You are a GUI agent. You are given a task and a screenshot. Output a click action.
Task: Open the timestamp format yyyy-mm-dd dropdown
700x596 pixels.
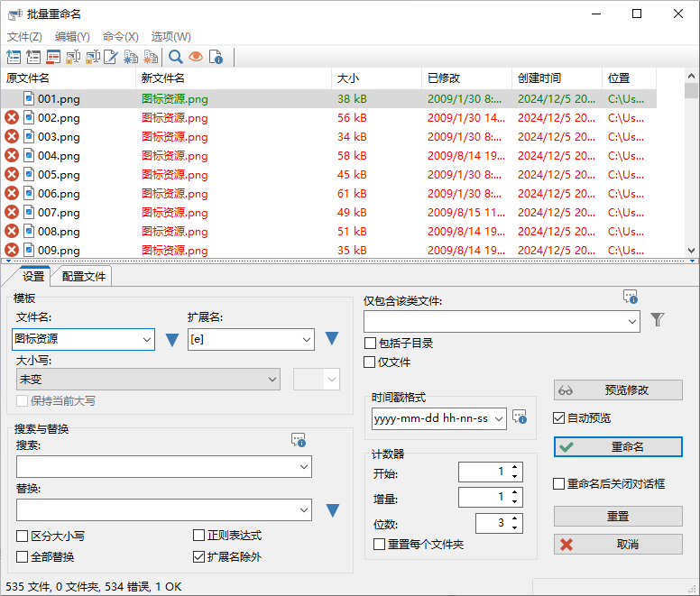click(499, 418)
